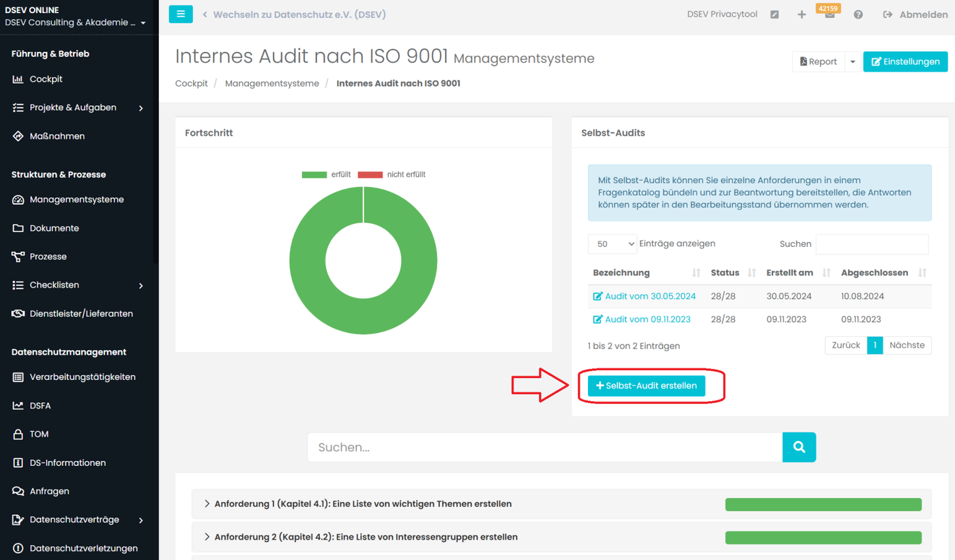Open the entries-per-page dropdown showing 50

(x=612, y=244)
